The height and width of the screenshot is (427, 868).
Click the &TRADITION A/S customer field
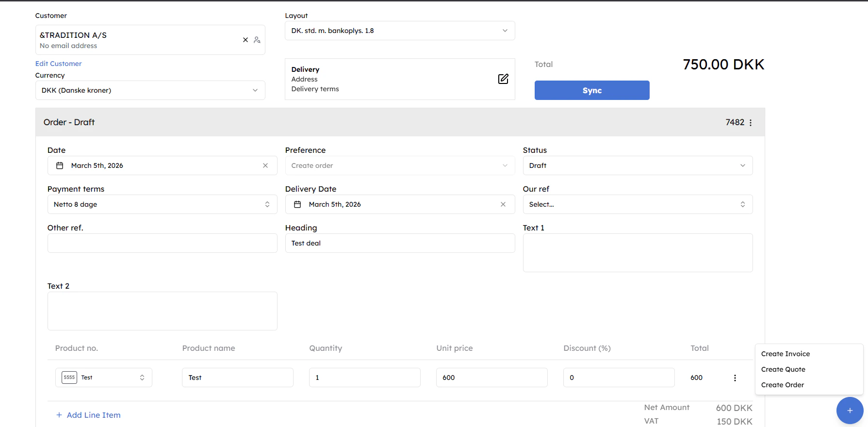(150, 40)
